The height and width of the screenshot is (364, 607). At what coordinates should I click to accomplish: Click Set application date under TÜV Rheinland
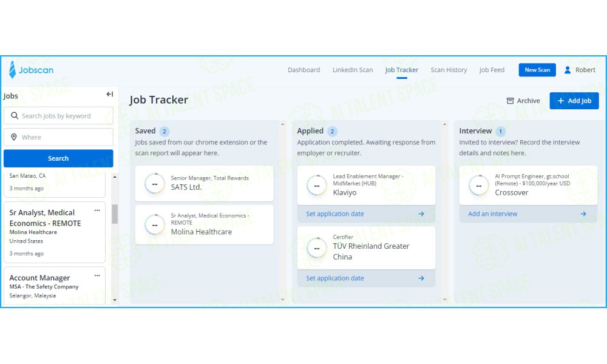coord(335,278)
